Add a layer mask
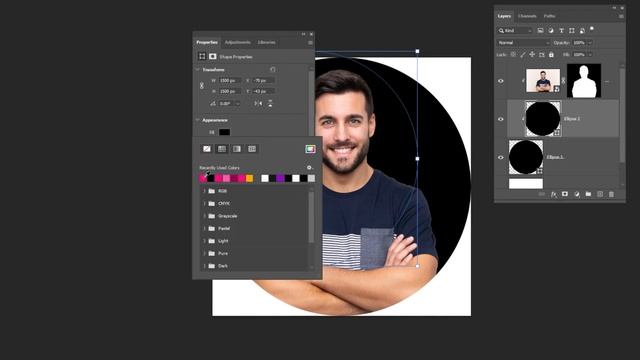 [x=565, y=194]
